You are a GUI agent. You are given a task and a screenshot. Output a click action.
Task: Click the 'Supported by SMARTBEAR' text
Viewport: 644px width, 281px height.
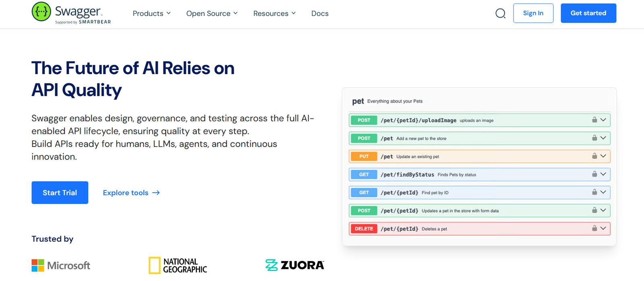tap(83, 22)
